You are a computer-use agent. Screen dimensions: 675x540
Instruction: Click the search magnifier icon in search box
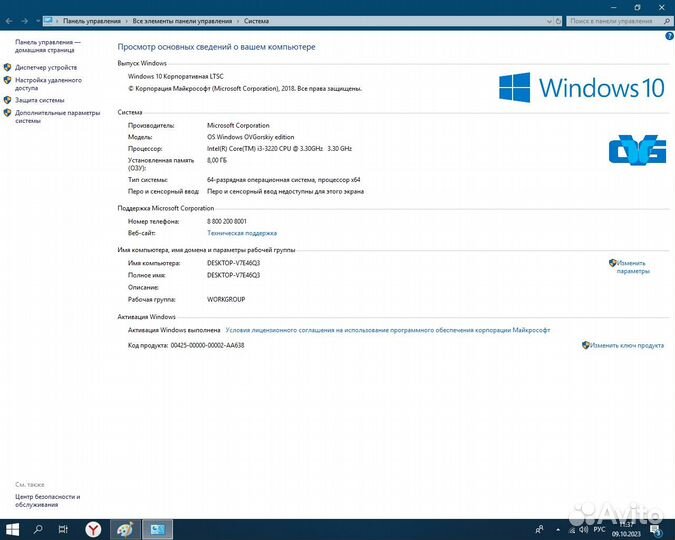pyautogui.click(x=667, y=21)
